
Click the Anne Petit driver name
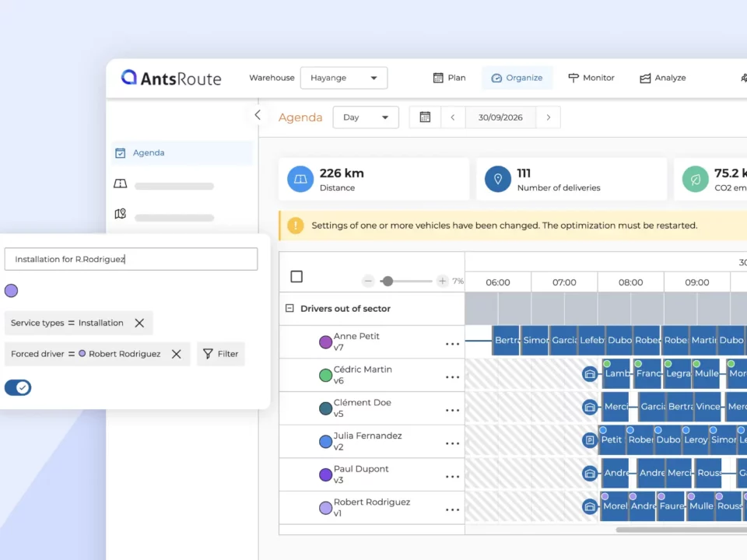pos(356,336)
